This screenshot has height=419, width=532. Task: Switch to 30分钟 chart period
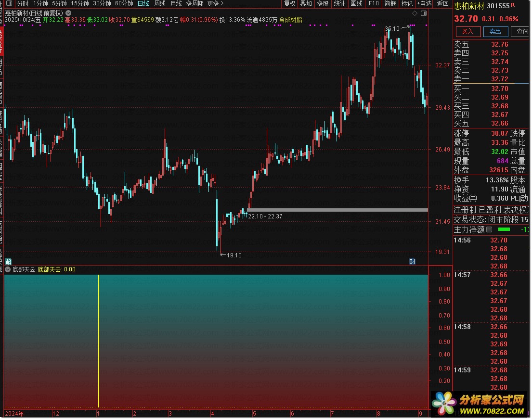[102, 3]
